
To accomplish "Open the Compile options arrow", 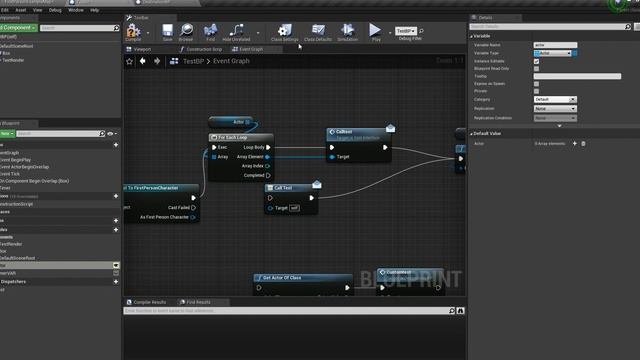I will tap(148, 33).
